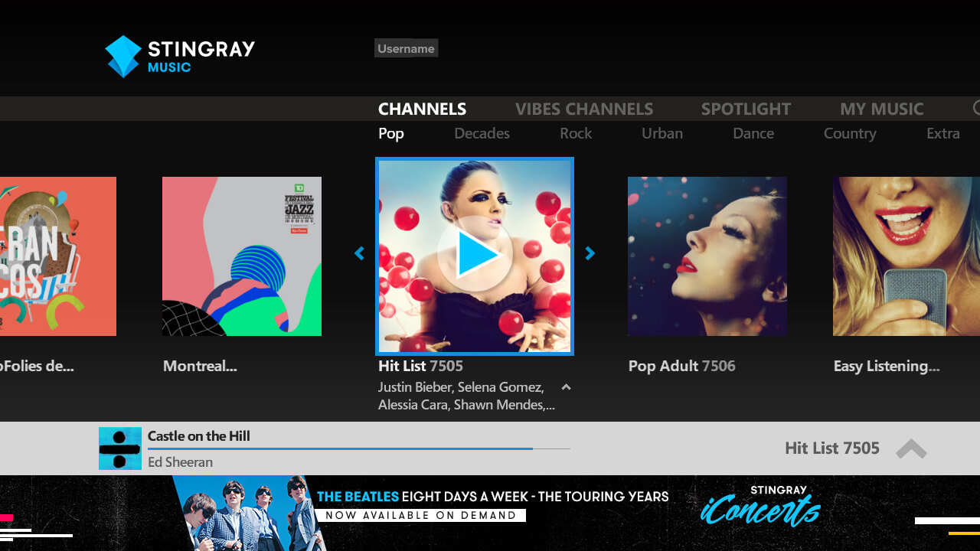Click the Ed Sheeran artist name
The height and width of the screenshot is (551, 980).
[x=180, y=462]
